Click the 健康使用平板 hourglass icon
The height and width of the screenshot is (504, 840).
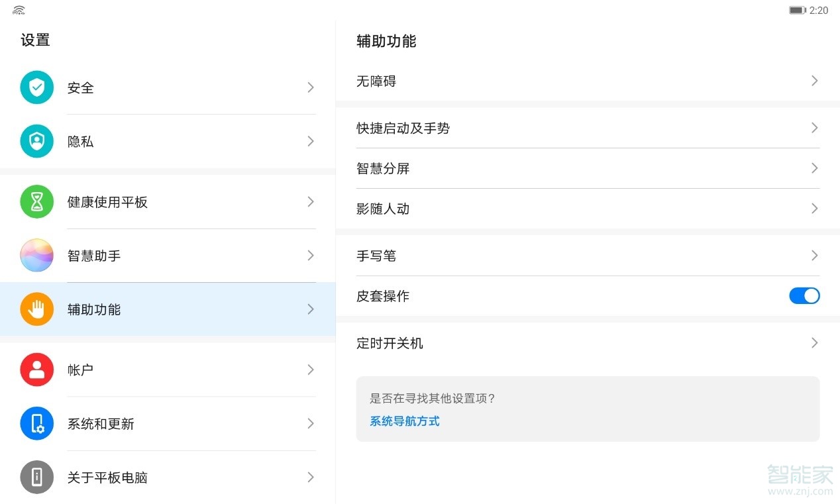click(x=36, y=202)
